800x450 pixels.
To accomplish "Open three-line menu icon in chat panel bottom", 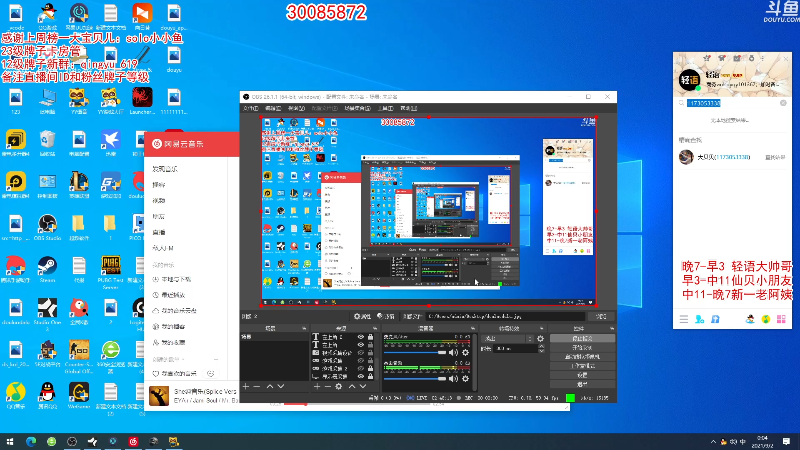I will (684, 319).
